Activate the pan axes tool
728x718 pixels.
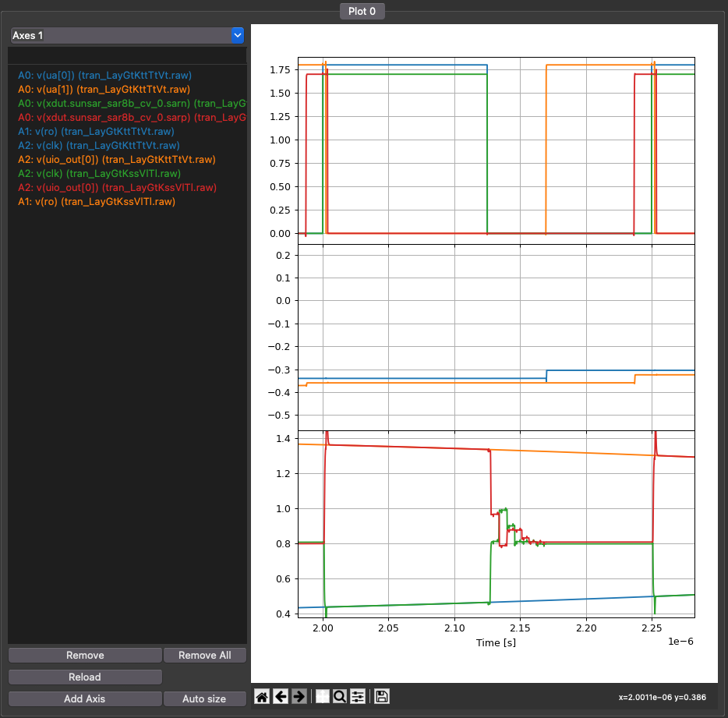pyautogui.click(x=323, y=696)
